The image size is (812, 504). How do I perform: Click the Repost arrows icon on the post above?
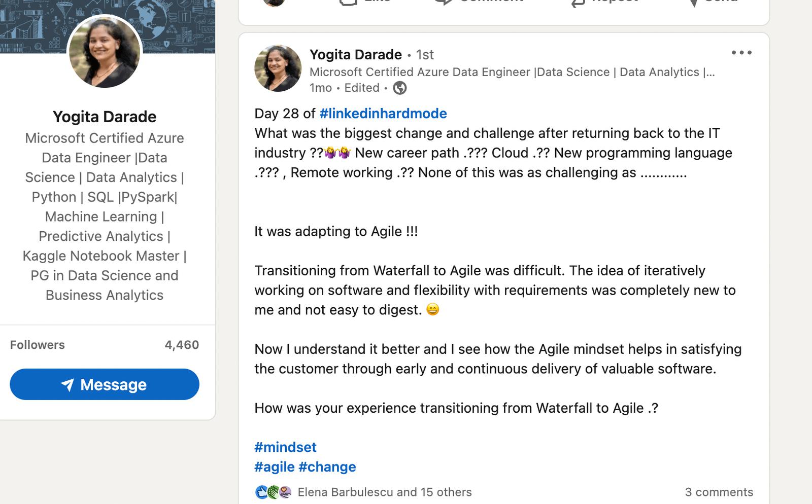pyautogui.click(x=578, y=3)
